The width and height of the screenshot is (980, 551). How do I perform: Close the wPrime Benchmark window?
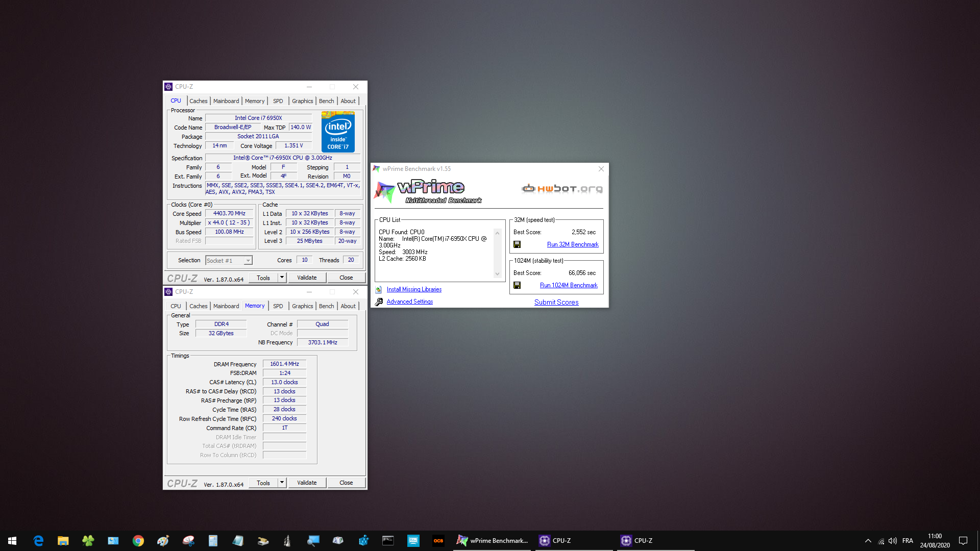coord(601,169)
